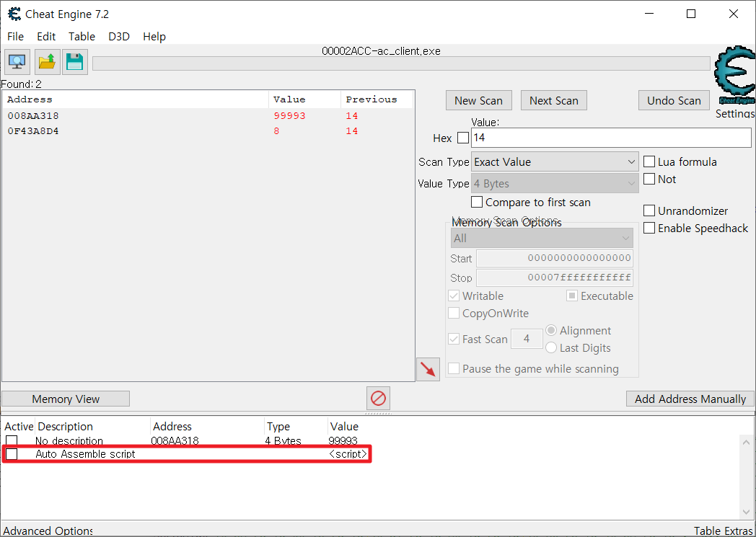Toggle the Writable checkbox
This screenshot has height=537, width=756.
click(454, 296)
